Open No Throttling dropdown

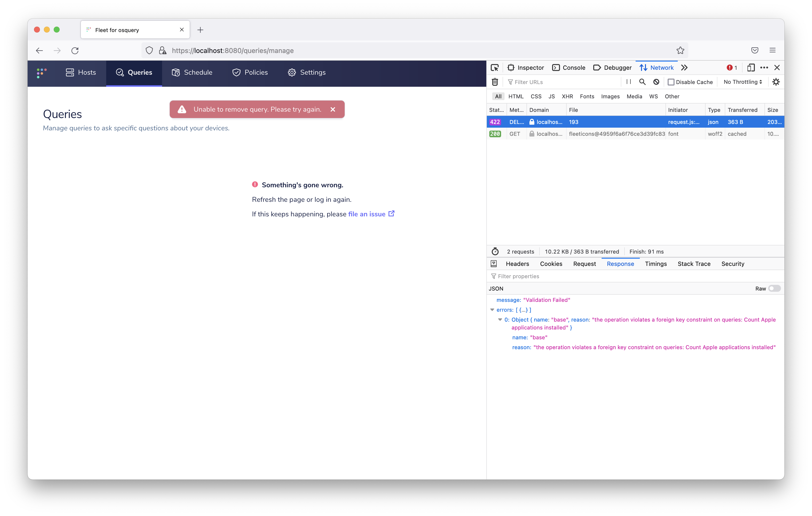(743, 82)
